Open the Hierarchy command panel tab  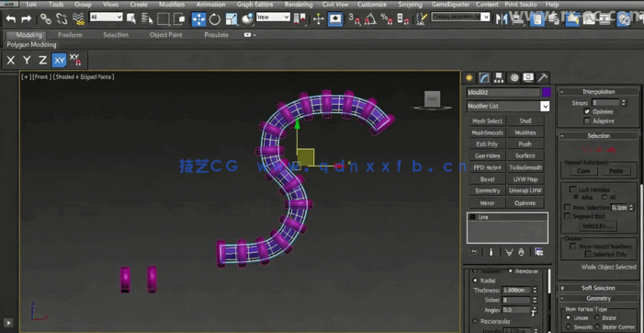pyautogui.click(x=499, y=77)
